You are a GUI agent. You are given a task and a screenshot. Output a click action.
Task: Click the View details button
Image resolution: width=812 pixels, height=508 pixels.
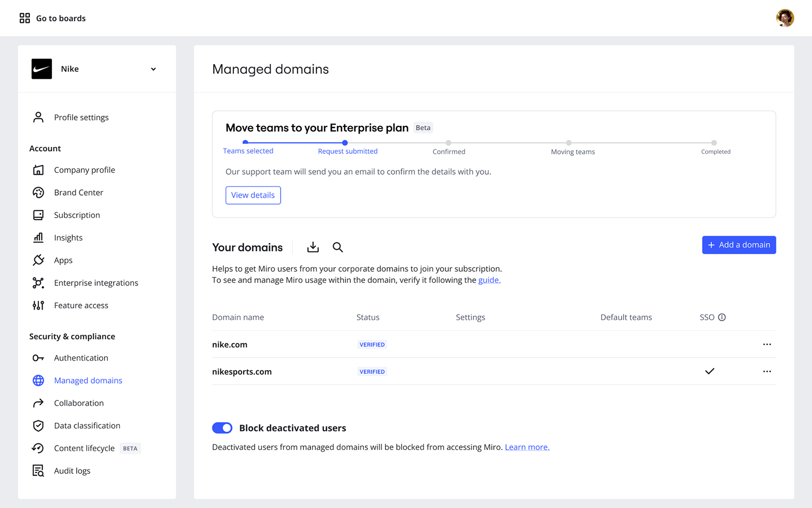coord(253,195)
